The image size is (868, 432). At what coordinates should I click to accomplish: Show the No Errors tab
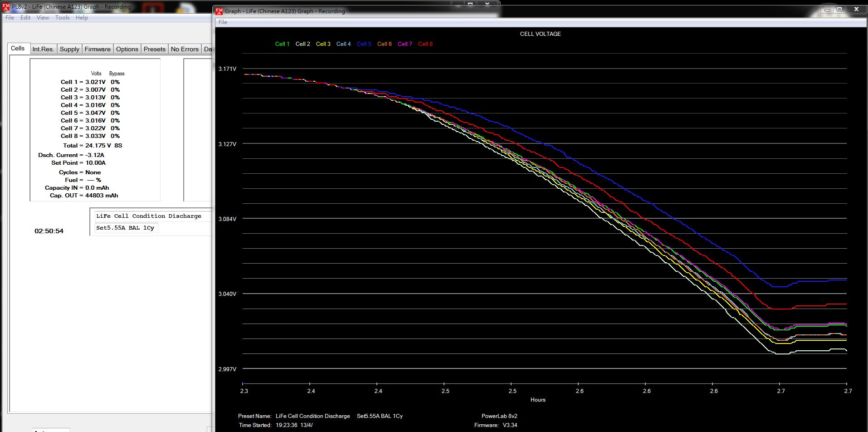(x=185, y=49)
